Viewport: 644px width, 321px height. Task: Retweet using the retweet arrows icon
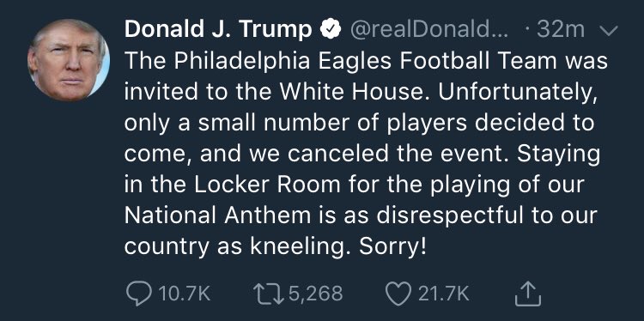click(x=269, y=294)
